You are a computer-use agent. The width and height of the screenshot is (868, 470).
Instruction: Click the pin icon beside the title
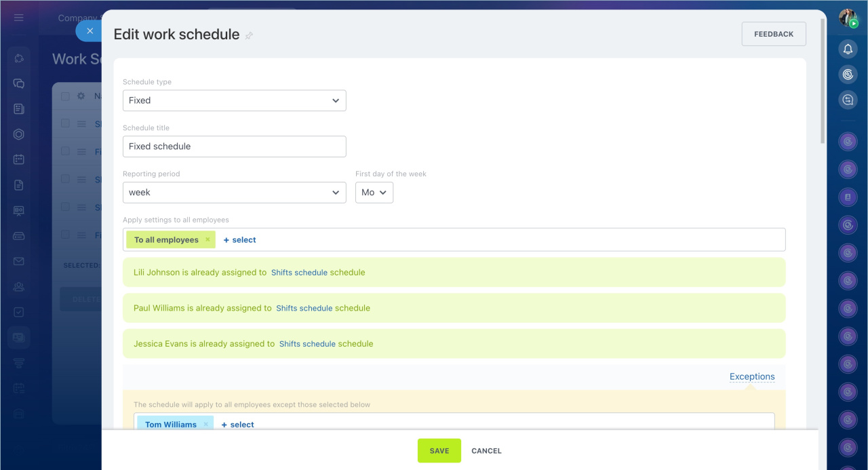pos(249,35)
